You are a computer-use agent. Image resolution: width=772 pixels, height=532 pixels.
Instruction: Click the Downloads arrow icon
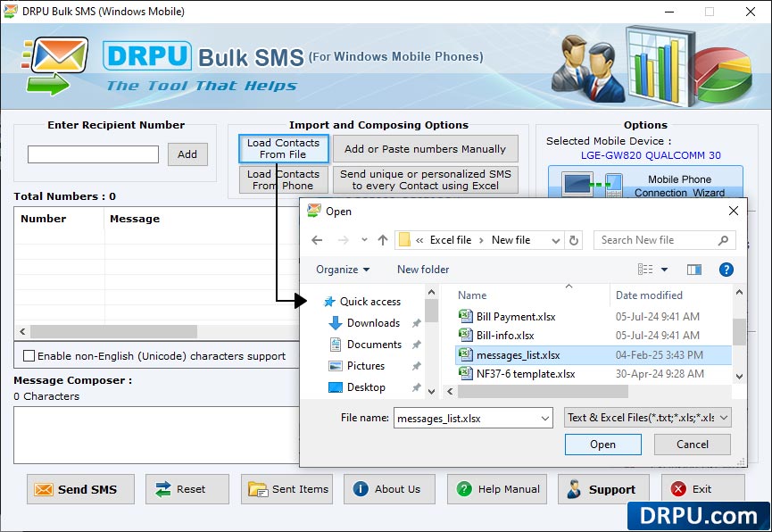(336, 323)
